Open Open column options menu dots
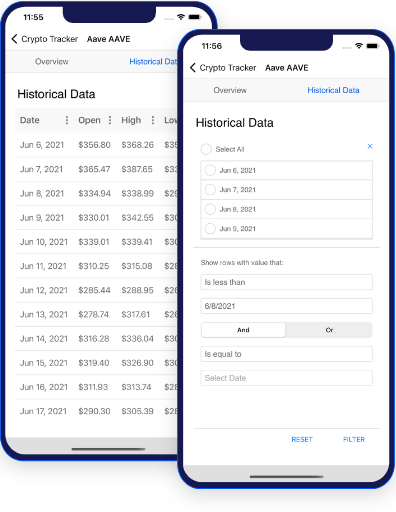The width and height of the screenshot is (396, 512). point(110,120)
